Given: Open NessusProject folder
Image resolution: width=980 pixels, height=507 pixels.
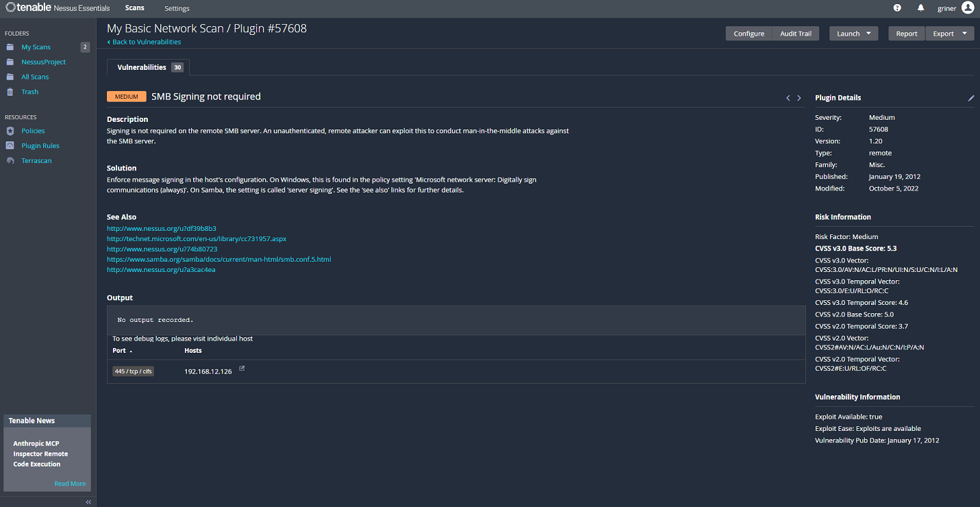Looking at the screenshot, I should (43, 62).
